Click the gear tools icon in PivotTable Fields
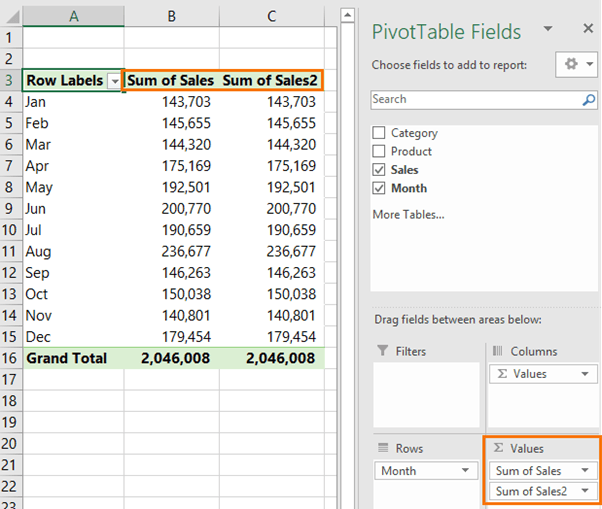Image resolution: width=602 pixels, height=509 pixels. [x=571, y=64]
